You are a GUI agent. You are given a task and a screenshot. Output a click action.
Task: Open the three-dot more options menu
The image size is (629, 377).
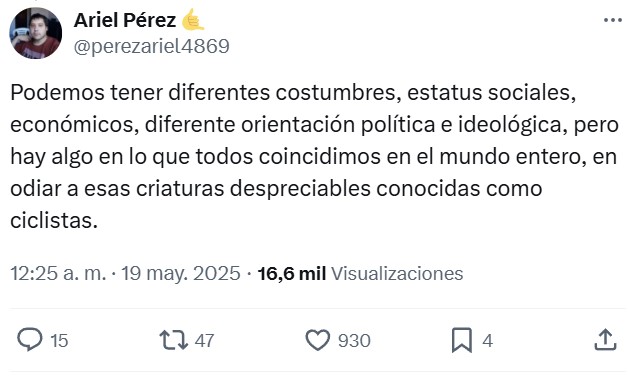(613, 20)
